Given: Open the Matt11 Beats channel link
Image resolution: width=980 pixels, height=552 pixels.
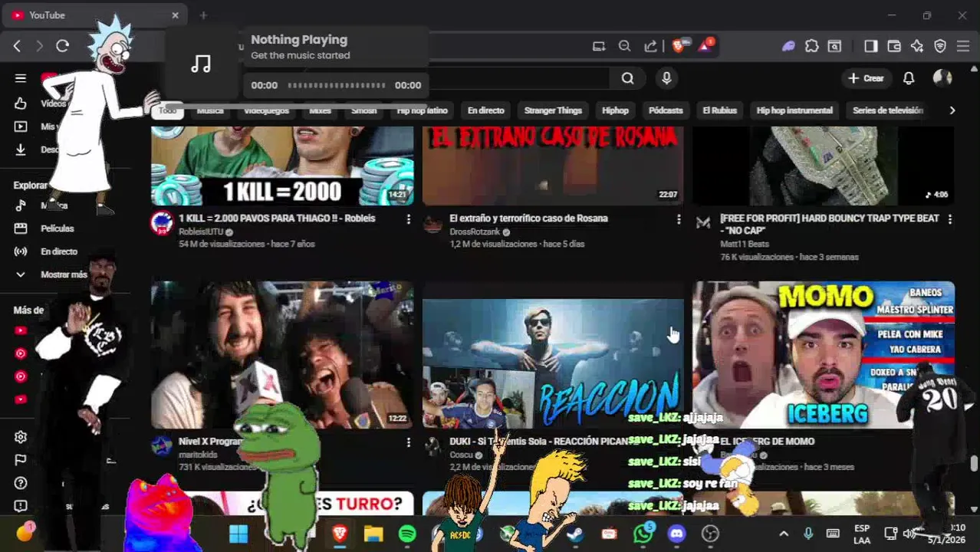Looking at the screenshot, I should click(745, 244).
